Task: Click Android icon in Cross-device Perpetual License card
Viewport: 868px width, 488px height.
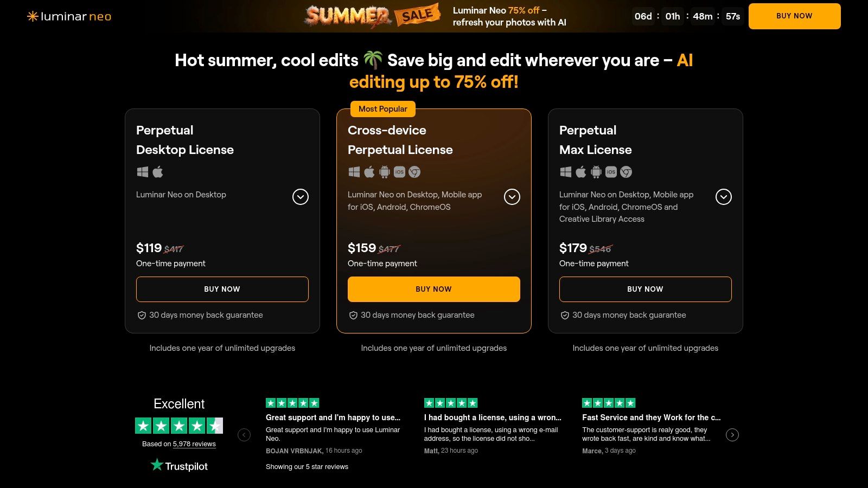Action: point(385,172)
